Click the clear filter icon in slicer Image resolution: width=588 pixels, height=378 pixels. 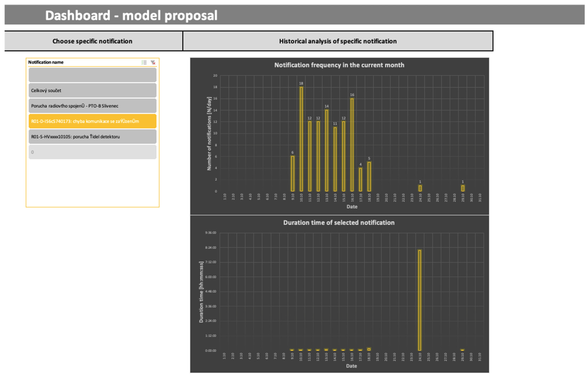(153, 63)
